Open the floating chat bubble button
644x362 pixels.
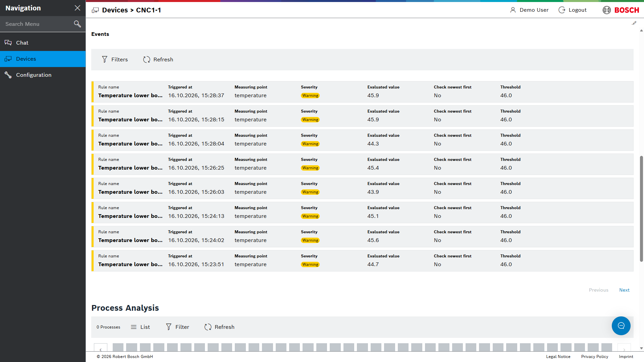tap(621, 326)
